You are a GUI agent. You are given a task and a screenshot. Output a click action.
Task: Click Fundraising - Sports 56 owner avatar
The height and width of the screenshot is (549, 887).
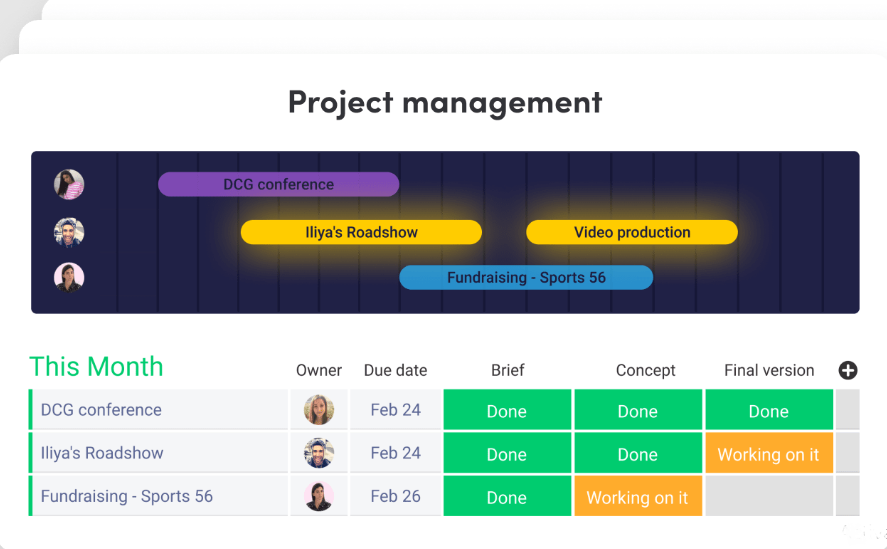pyautogui.click(x=319, y=496)
